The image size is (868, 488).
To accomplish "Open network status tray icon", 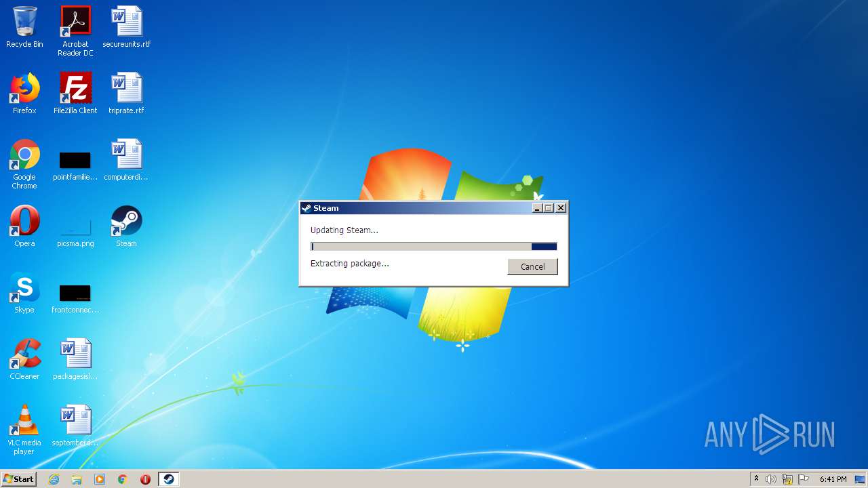I will coord(787,479).
